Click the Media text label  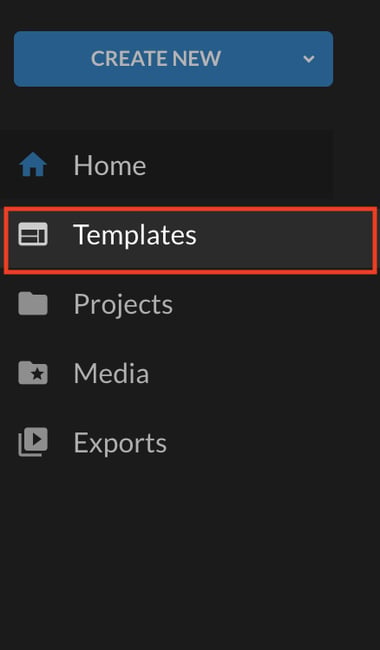(111, 373)
